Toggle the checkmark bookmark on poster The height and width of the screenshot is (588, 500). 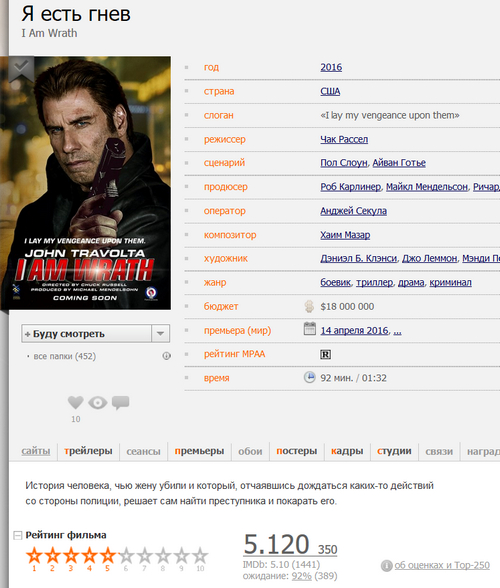[21, 68]
